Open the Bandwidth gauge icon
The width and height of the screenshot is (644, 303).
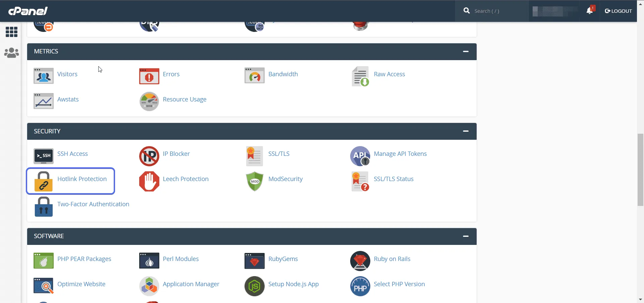255,76
